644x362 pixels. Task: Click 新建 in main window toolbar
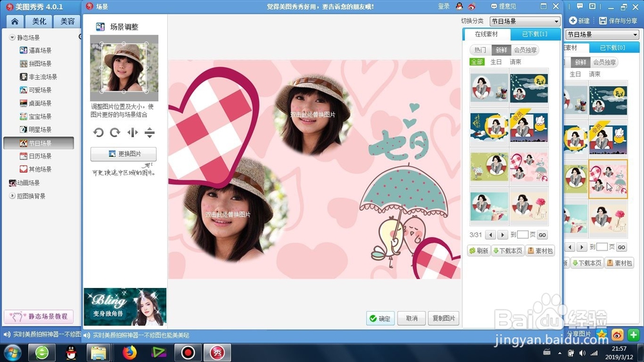click(x=580, y=21)
